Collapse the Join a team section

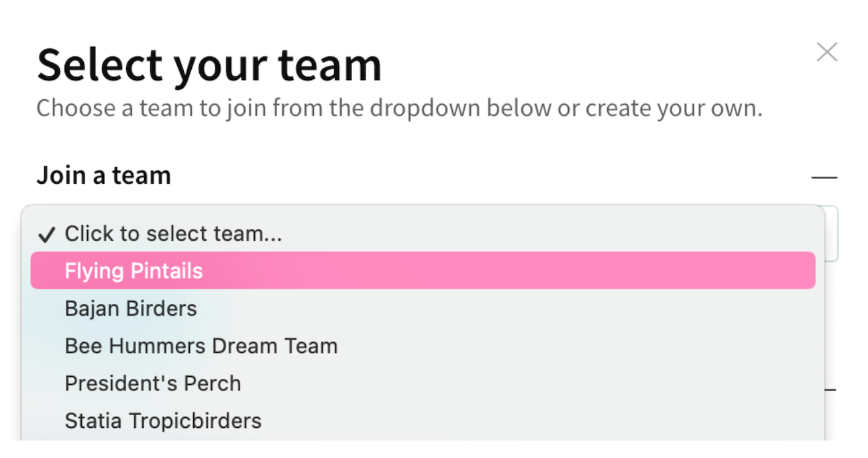pos(824,178)
